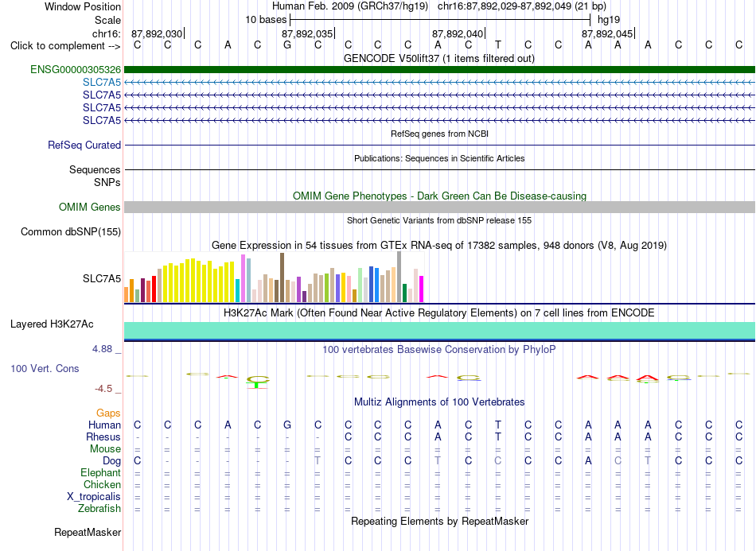
Task: Select the OMIM Genes track label
Action: coord(90,207)
